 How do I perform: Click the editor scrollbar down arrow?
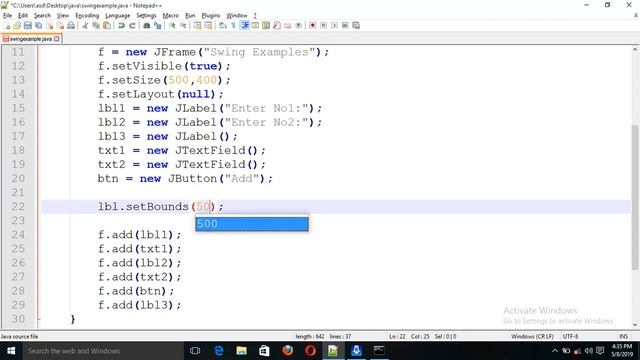635,324
